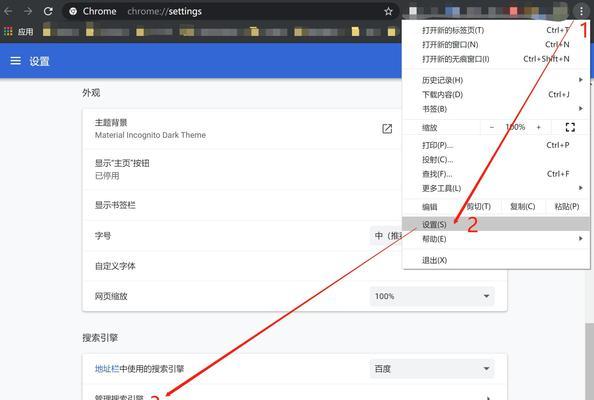Choose 查找(F)... from the menu
The width and height of the screenshot is (594, 400).
pyautogui.click(x=496, y=174)
